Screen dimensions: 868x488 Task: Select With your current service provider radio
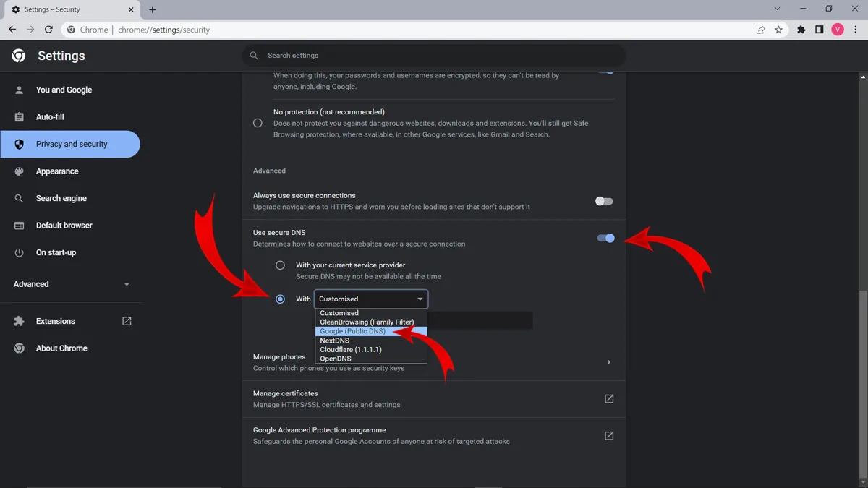click(x=280, y=265)
